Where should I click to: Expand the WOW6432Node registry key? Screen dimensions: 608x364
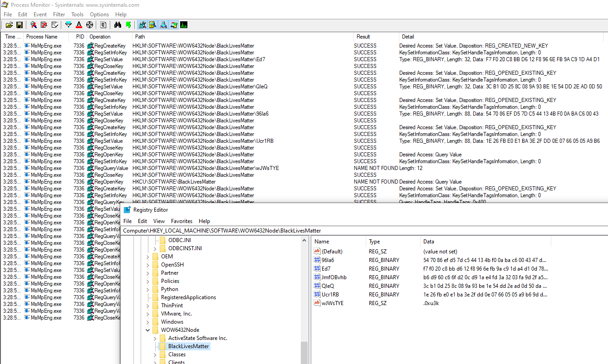(x=147, y=330)
